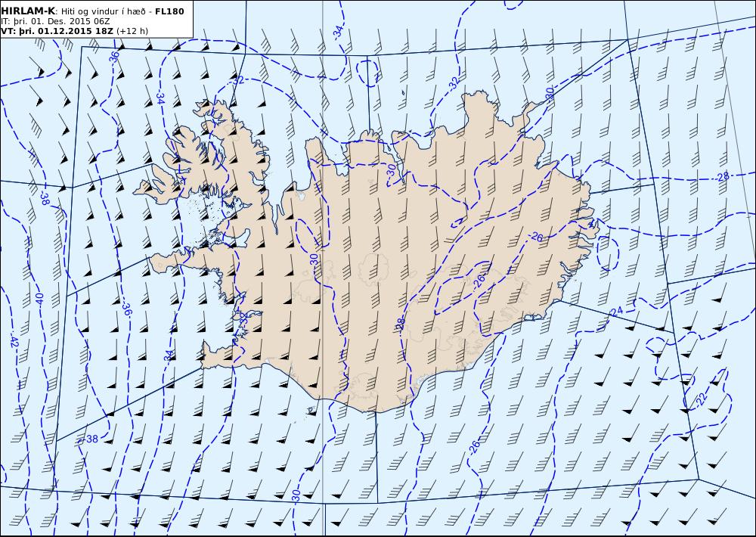Click the 42 isotherm contour label
The image size is (756, 537).
[14, 342]
